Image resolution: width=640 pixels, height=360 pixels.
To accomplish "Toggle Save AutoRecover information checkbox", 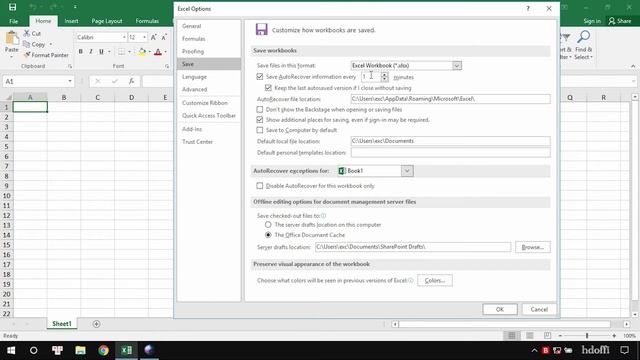I will tap(260, 76).
